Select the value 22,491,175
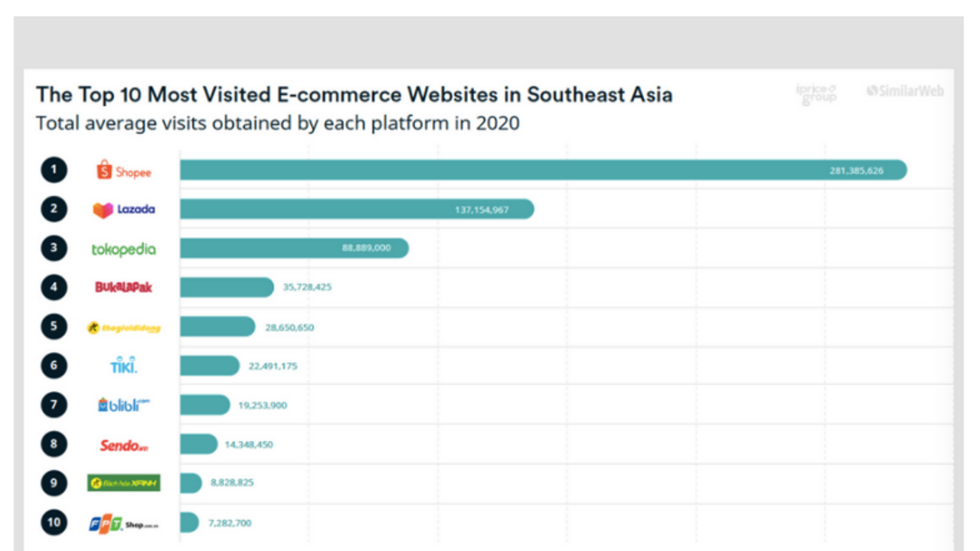980x551 pixels. click(273, 367)
